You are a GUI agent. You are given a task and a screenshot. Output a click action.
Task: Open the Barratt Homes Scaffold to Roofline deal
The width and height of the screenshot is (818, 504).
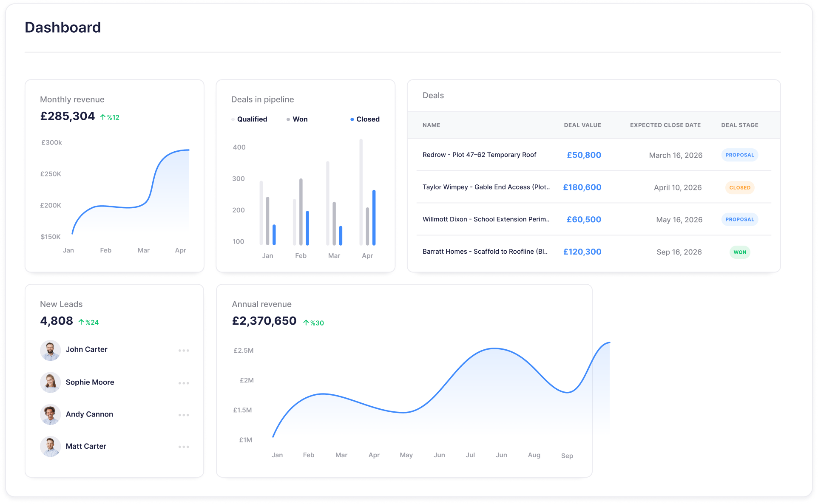click(485, 252)
